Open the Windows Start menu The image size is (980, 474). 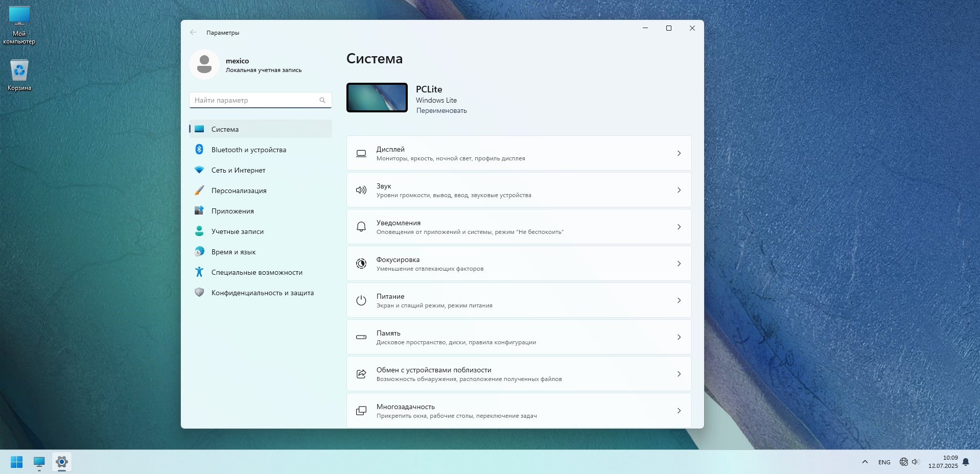17,462
